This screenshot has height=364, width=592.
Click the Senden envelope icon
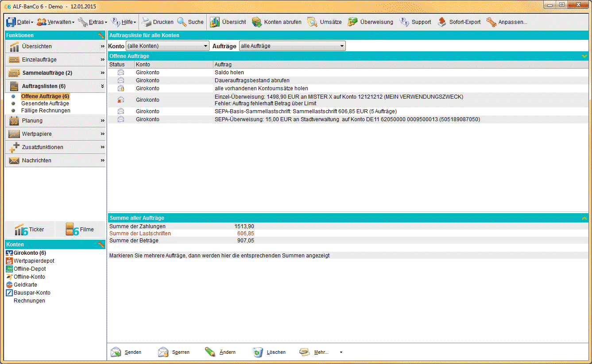(x=116, y=352)
